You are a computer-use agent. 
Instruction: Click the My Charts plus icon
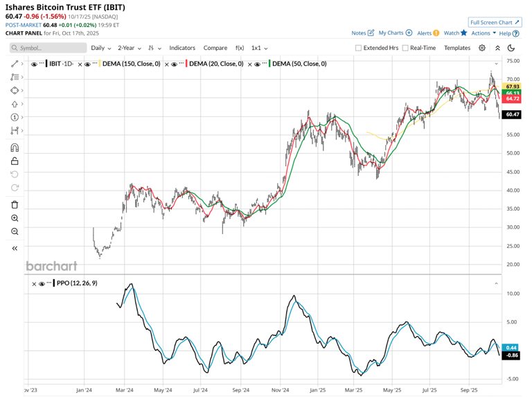[x=409, y=33]
